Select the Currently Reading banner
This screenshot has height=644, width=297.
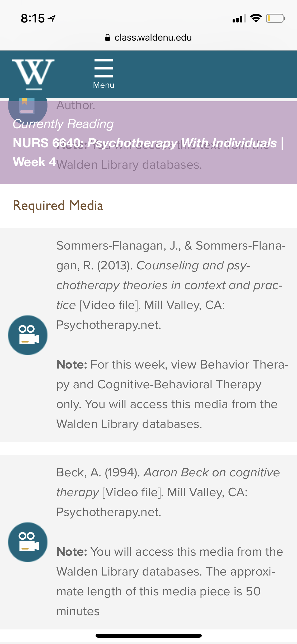click(x=148, y=142)
